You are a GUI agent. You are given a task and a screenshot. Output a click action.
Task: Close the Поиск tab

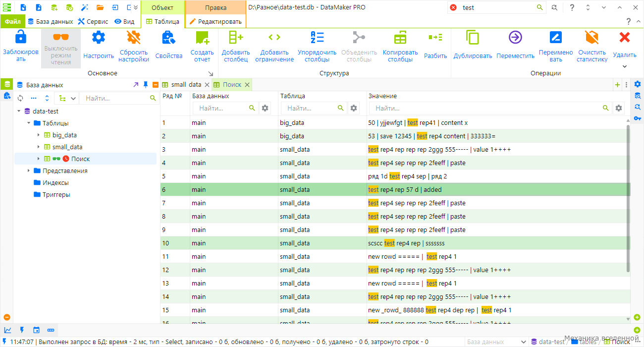point(247,85)
